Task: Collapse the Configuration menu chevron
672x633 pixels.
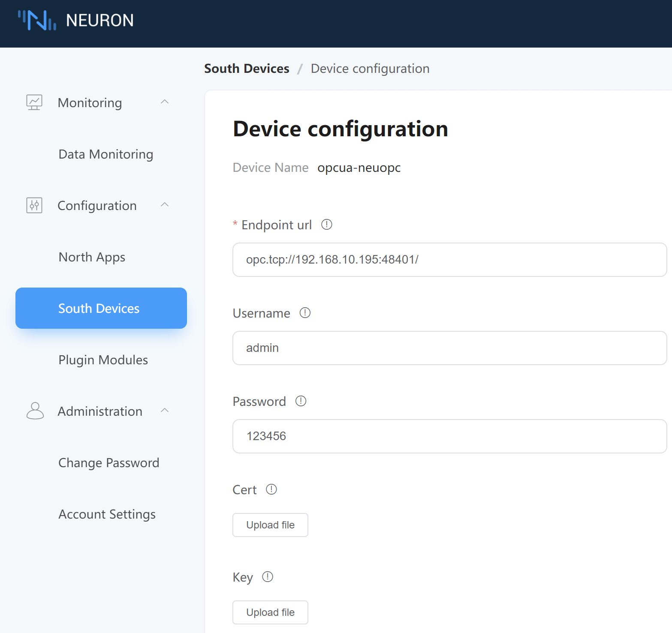Action: click(x=165, y=205)
